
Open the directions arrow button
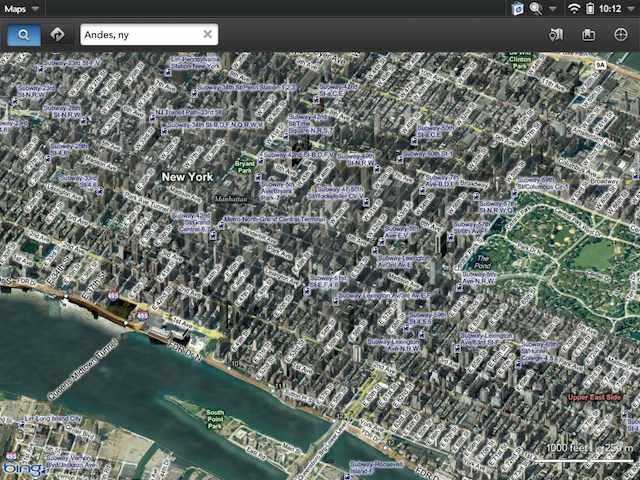pos(57,35)
